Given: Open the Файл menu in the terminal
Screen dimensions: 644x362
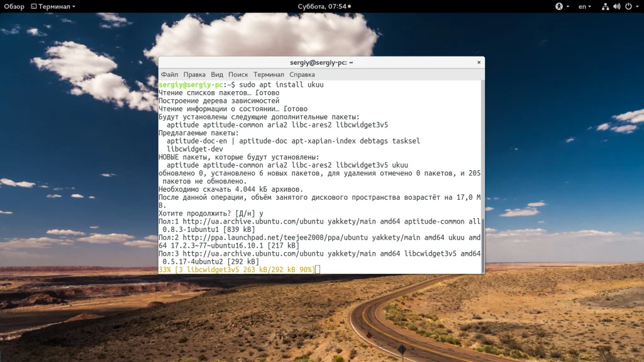Looking at the screenshot, I should point(169,75).
